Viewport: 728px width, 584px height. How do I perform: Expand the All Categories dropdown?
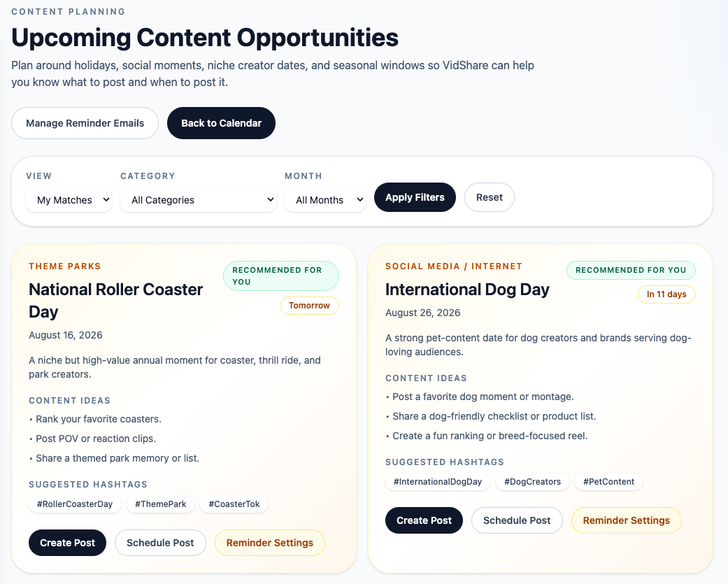198,200
